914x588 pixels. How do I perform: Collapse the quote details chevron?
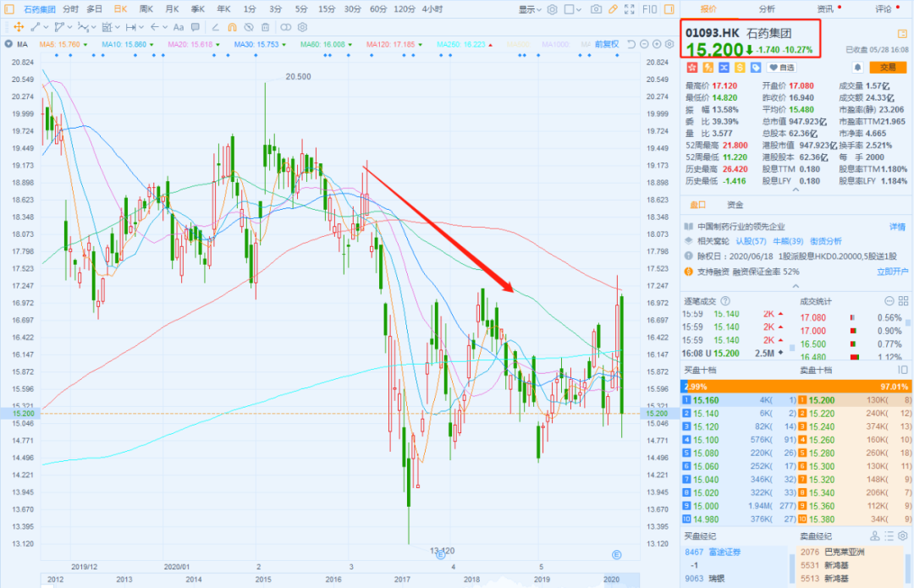[796, 190]
